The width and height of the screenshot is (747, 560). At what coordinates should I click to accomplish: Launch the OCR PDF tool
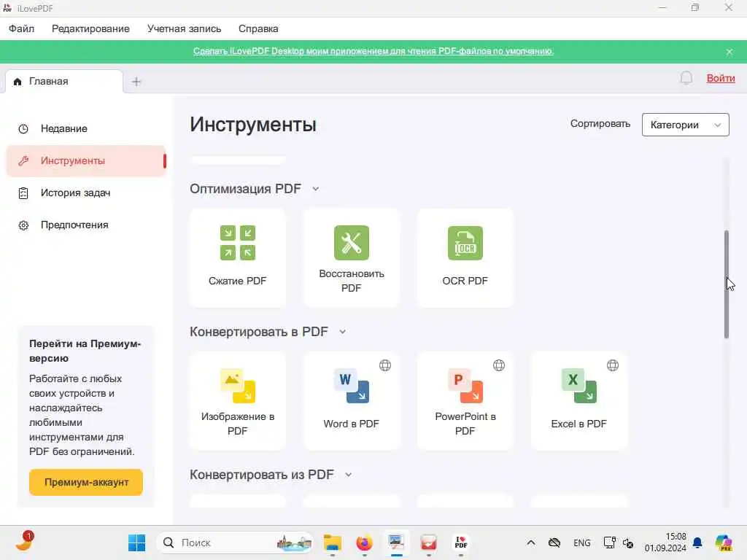465,257
